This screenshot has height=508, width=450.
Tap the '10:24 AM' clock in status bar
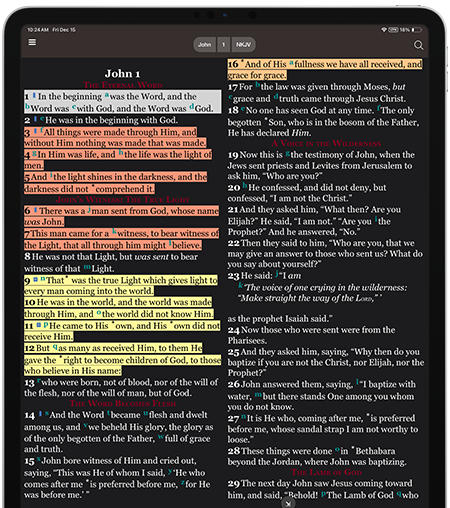pos(38,30)
